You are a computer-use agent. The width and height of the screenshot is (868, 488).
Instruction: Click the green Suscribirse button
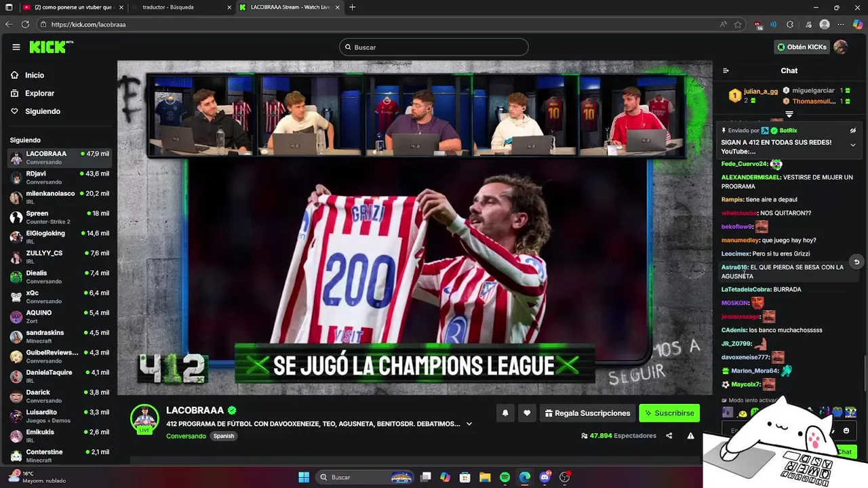(669, 413)
